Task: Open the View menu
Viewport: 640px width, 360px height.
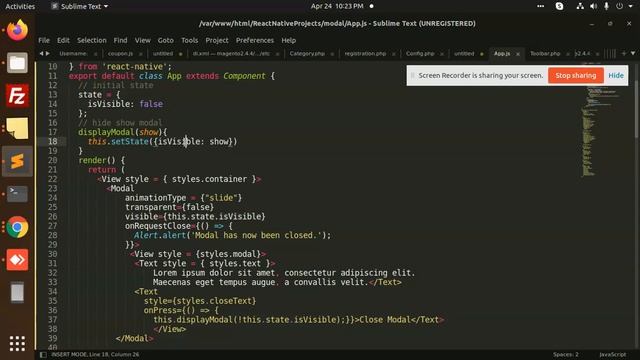Action: point(142,40)
